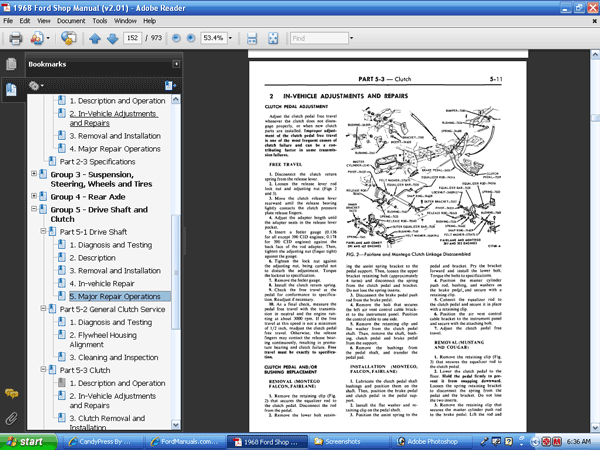The width and height of the screenshot is (600, 450).
Task: Open the collaboration icon's dropdown arrow
Action: (x=48, y=38)
